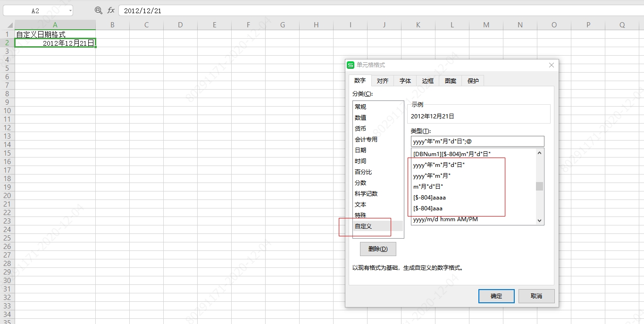Switch to the 对齐 alignment tab
The image size is (644, 324).
pyautogui.click(x=382, y=80)
